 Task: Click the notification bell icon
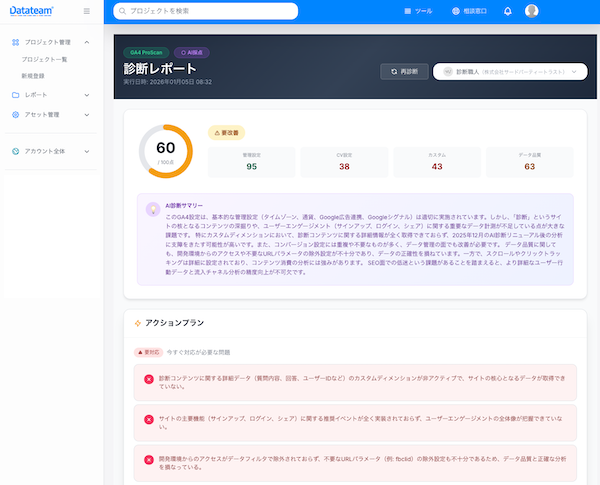507,11
